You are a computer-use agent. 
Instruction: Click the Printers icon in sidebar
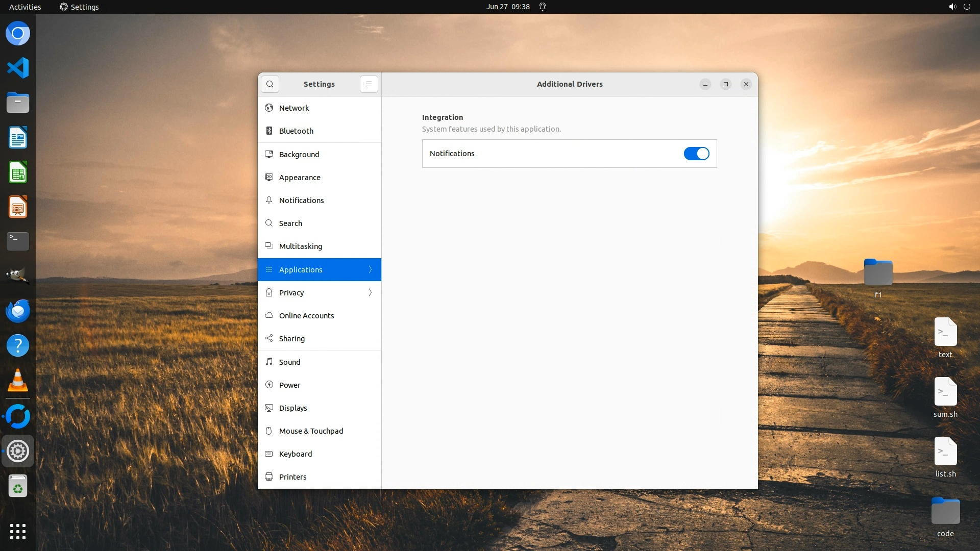tap(269, 477)
